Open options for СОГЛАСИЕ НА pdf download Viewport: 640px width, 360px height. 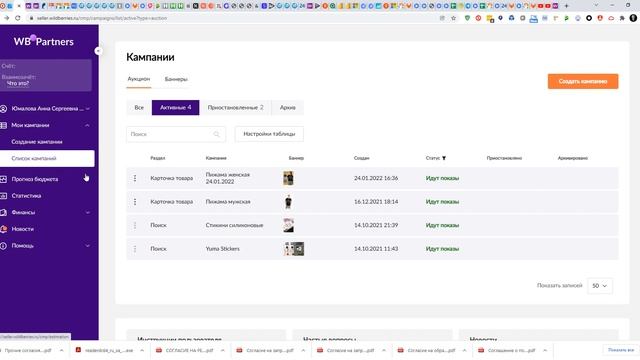pyautogui.click(x=222, y=350)
